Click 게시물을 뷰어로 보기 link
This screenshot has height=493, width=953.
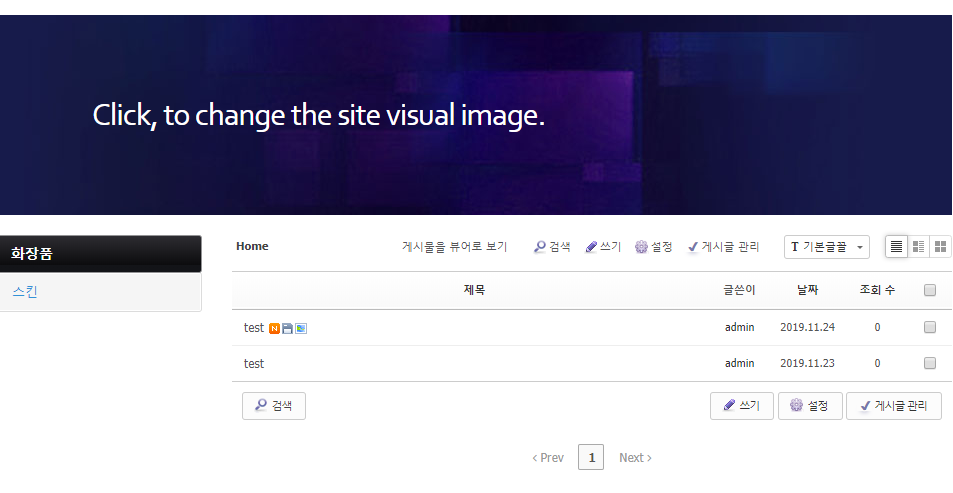tap(454, 247)
